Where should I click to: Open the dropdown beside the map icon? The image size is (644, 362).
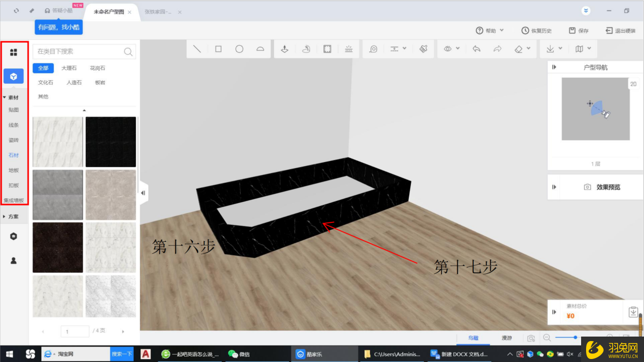click(x=590, y=48)
